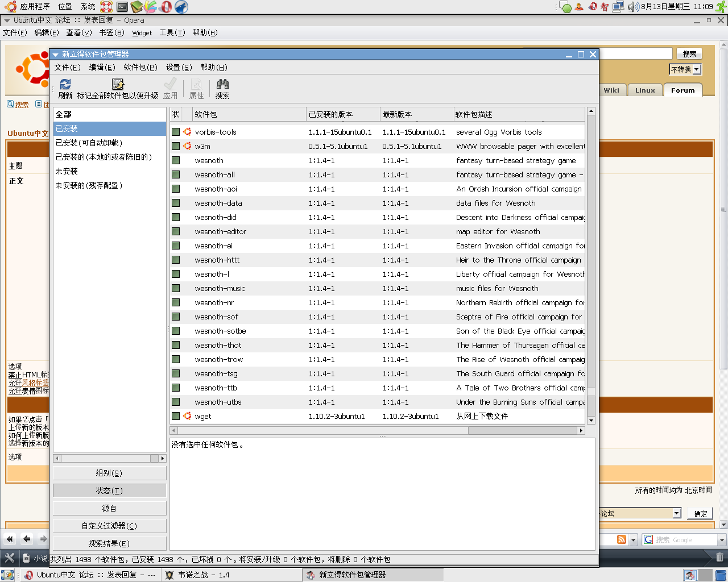Screen dimensions: 728x582
Task: Click the wrench tools icon at bottom left
Action: click(x=10, y=558)
